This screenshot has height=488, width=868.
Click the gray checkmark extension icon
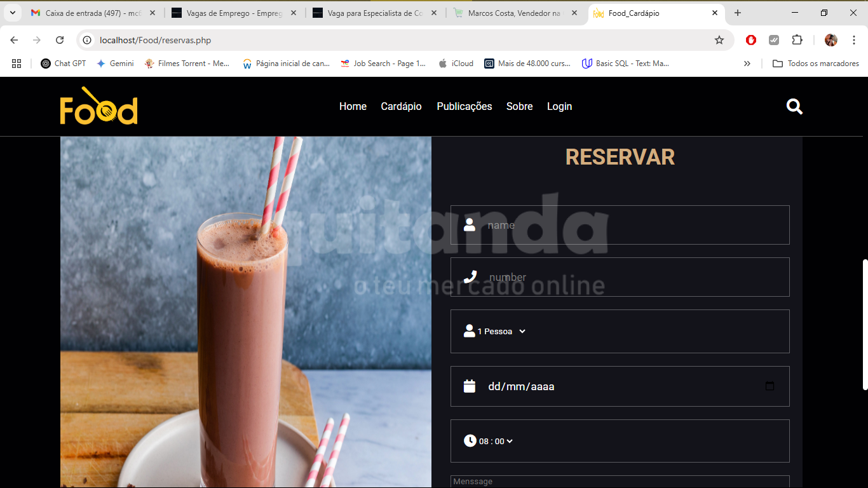click(x=774, y=40)
